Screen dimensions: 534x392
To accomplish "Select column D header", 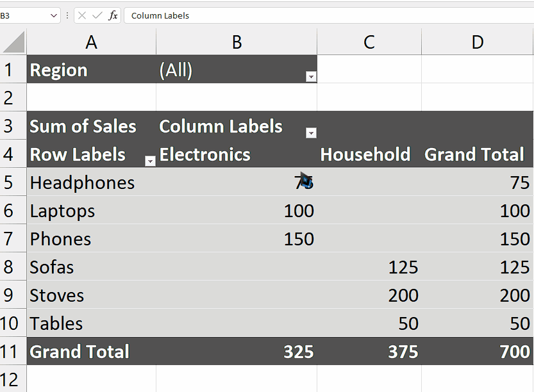I will (x=477, y=41).
